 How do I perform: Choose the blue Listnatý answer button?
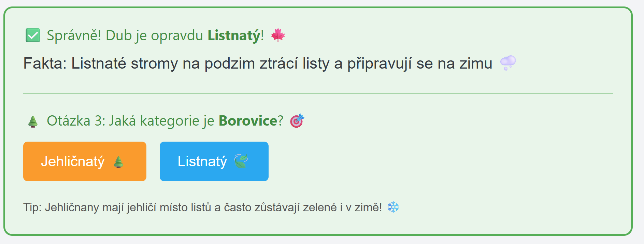214,161
